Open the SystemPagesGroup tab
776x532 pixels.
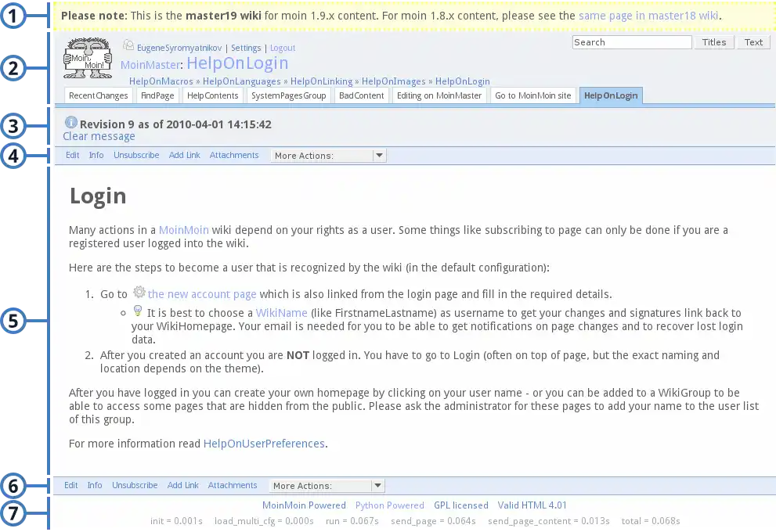pyautogui.click(x=288, y=95)
